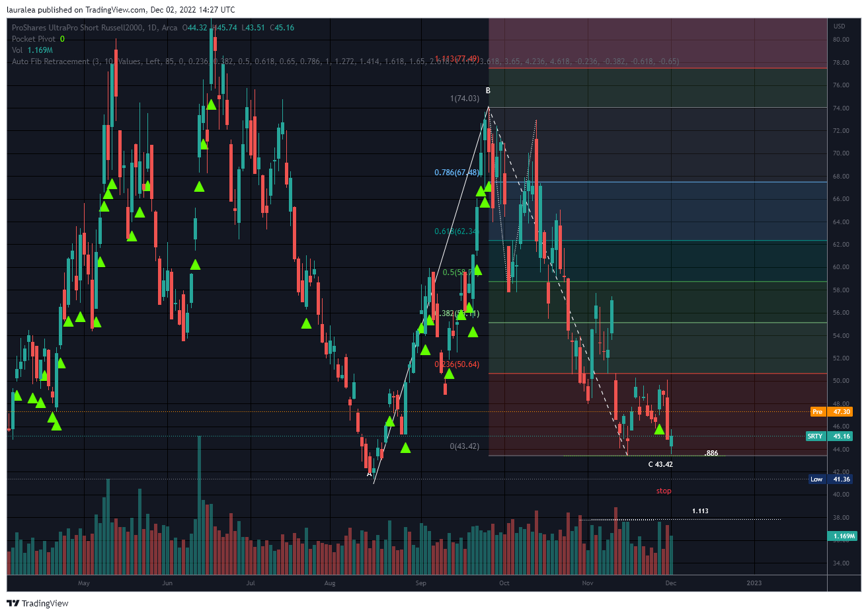
Task: Click the 1.169M volume axis label
Action: pos(844,536)
